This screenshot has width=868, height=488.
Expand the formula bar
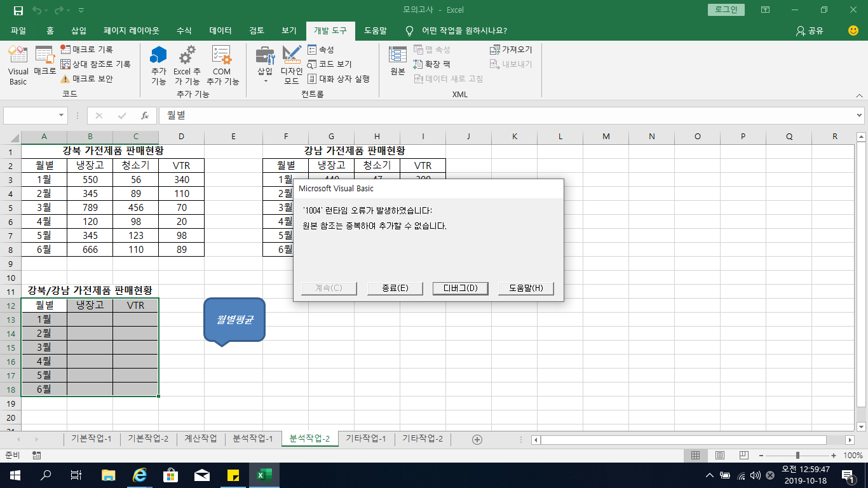click(860, 116)
